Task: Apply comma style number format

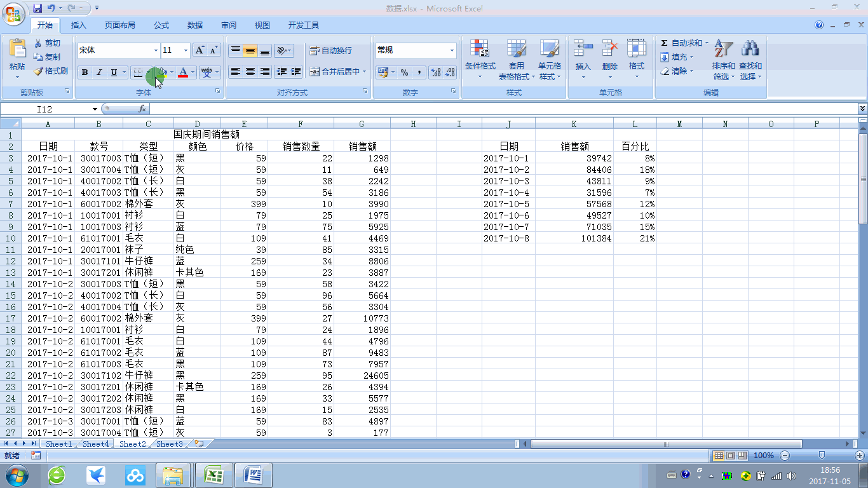Action: (x=419, y=72)
